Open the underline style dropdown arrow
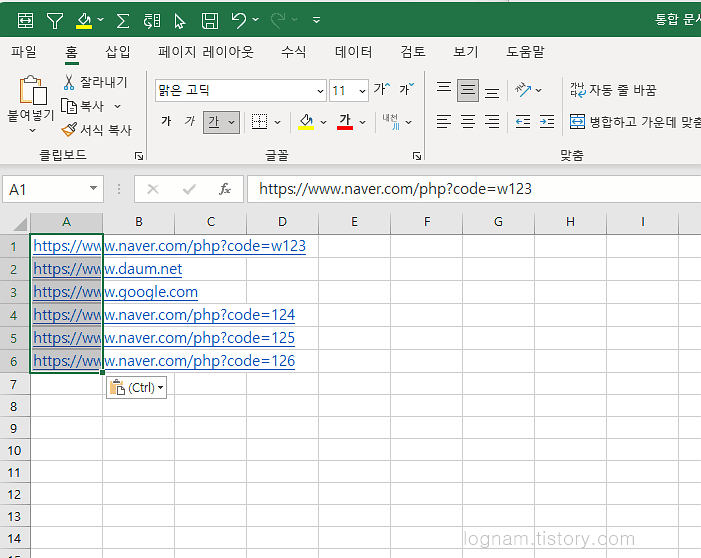701x558 pixels. click(x=232, y=122)
